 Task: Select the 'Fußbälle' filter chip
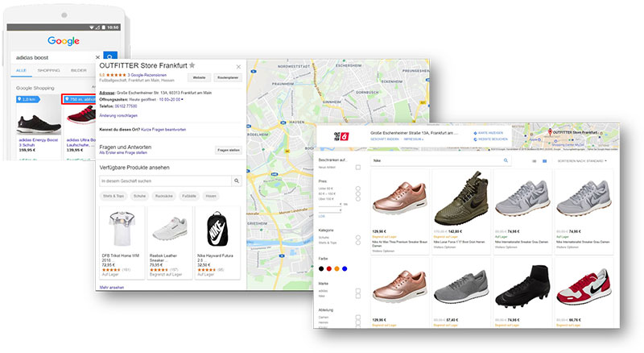(x=189, y=196)
